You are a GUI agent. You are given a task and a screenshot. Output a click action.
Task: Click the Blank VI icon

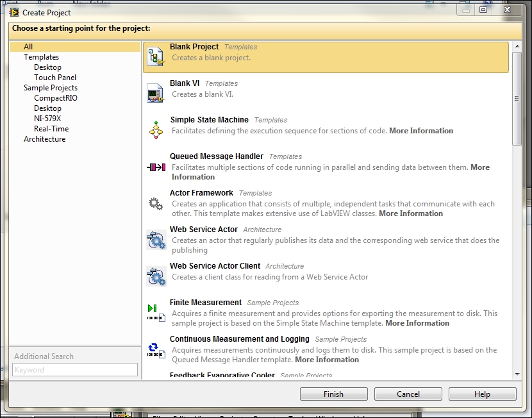click(156, 93)
